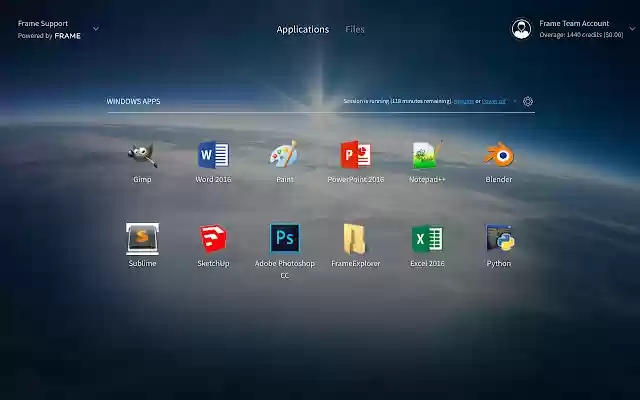The width and height of the screenshot is (640, 400).
Task: Click the "Overage: 1440 credits" text
Action: tap(581, 35)
